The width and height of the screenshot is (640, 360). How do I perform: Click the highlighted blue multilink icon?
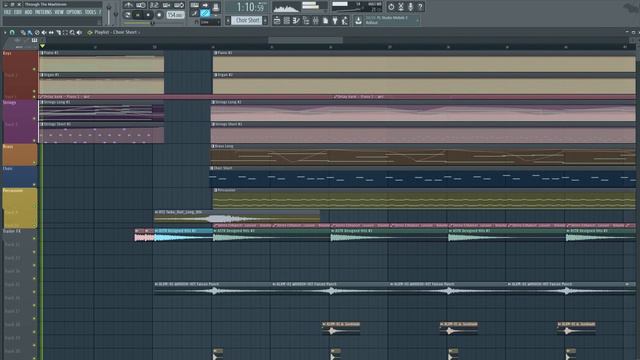click(205, 13)
